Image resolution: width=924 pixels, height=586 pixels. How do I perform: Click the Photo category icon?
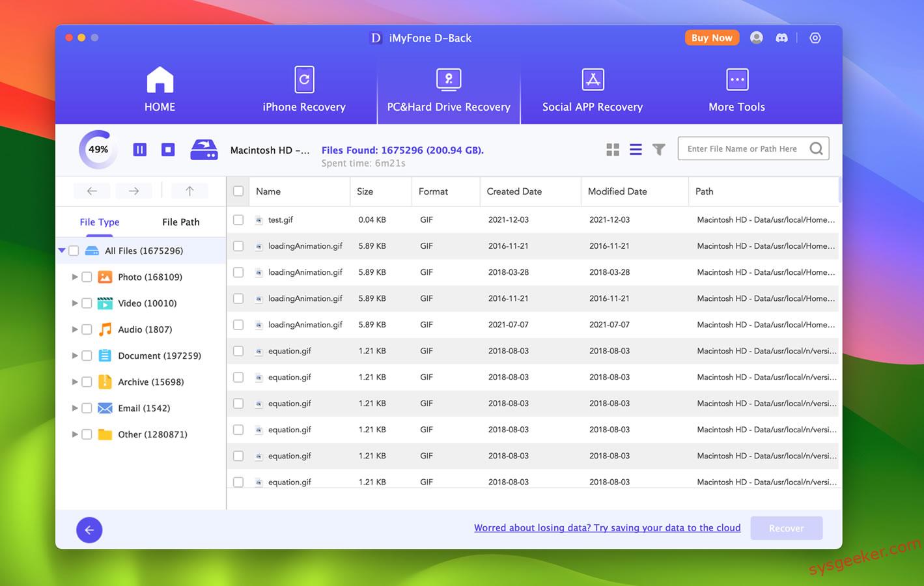coord(105,277)
